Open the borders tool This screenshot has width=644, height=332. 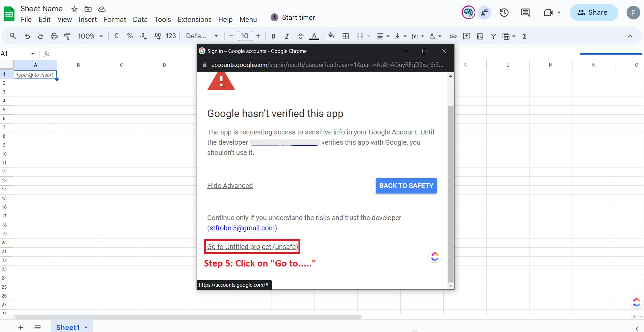[x=346, y=36]
